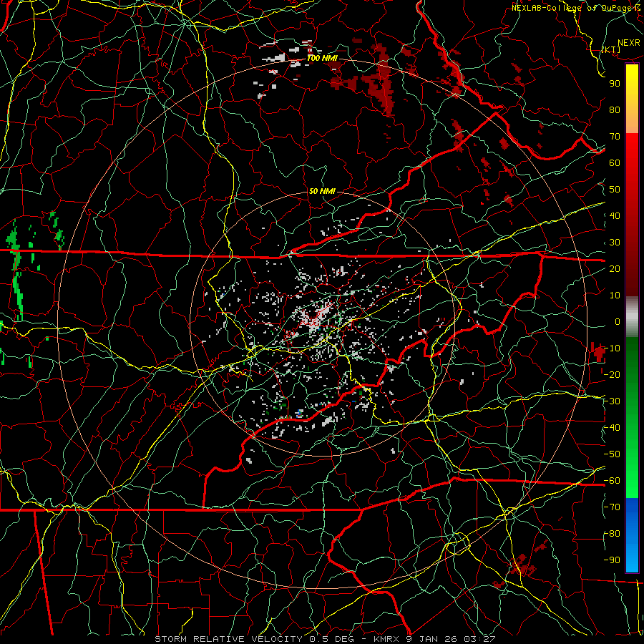Click the 90 value on the velocity scale
Screen dimensions: 644x644
tap(615, 84)
